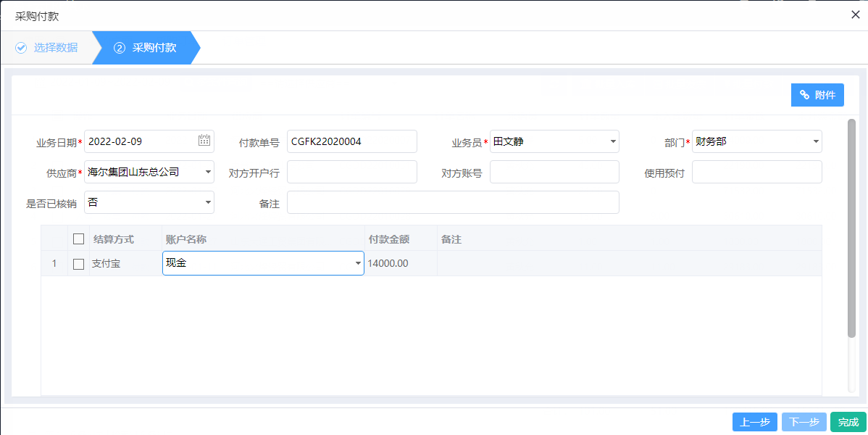Open the attachments panel via 附件

tap(817, 95)
